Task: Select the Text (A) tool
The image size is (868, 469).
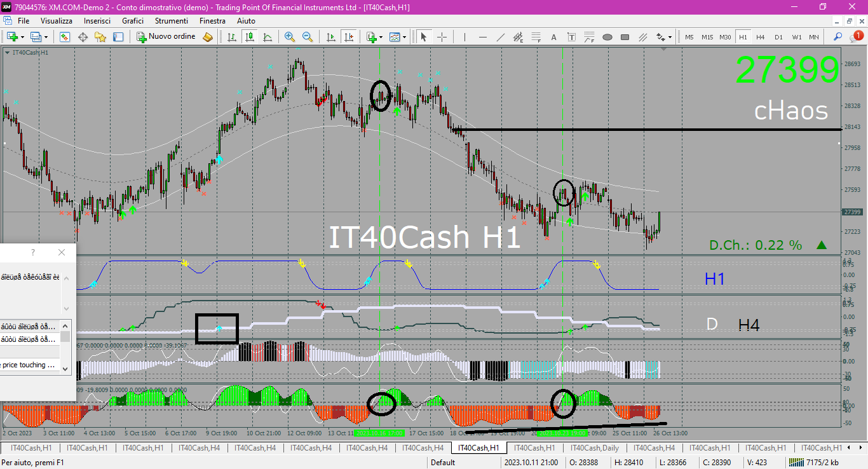Action: (x=554, y=37)
